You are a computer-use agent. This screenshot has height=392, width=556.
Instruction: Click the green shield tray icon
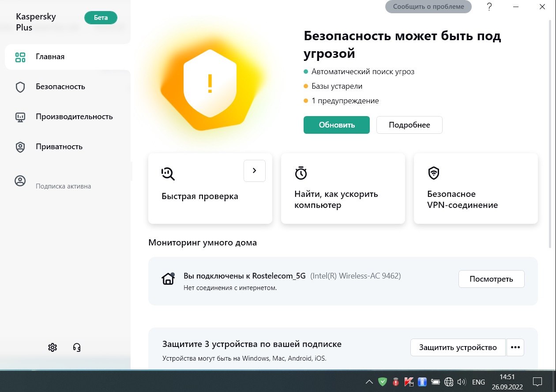click(x=383, y=382)
